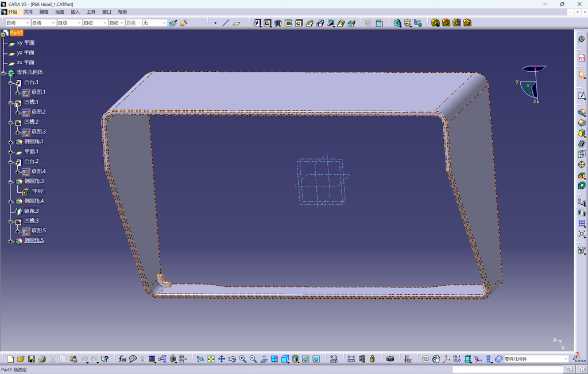588x374 pixels.
Task: Select the Rotate view tool
Action: click(232, 359)
